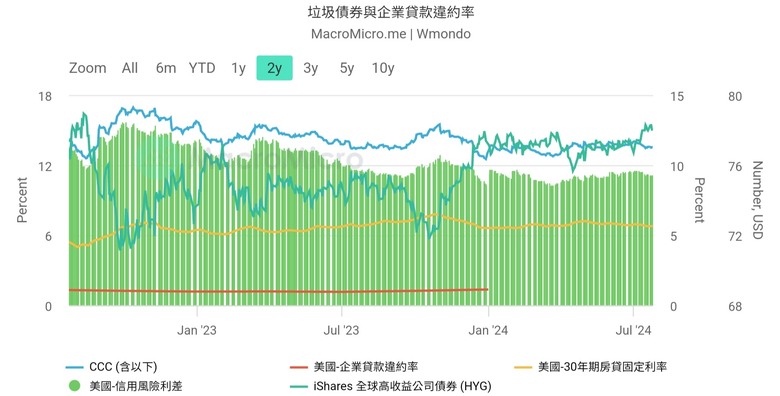Click the yellow mortgage-rate legend line icon

coord(523,368)
